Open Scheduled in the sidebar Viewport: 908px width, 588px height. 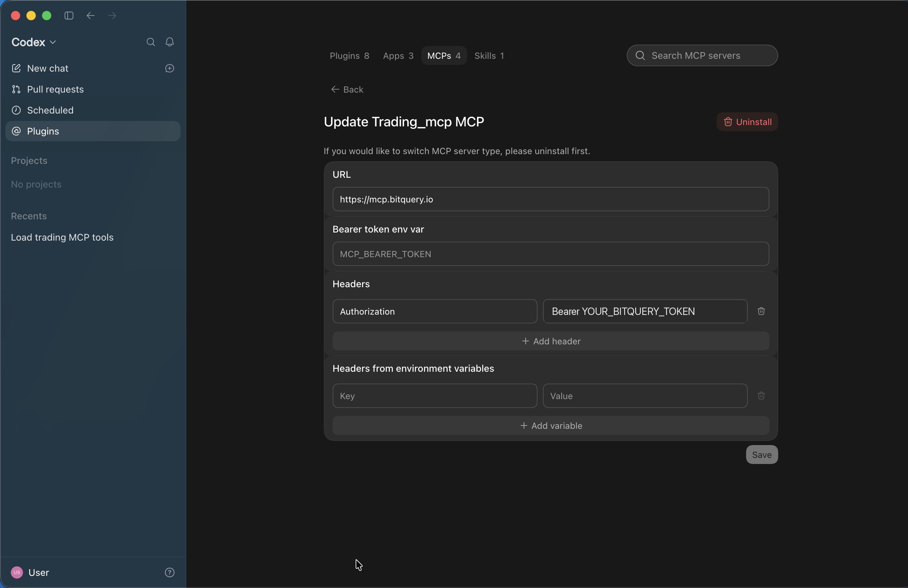(x=93, y=110)
